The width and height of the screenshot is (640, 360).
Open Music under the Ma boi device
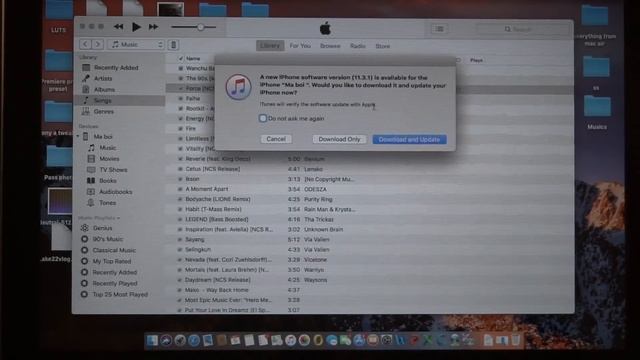click(108, 148)
